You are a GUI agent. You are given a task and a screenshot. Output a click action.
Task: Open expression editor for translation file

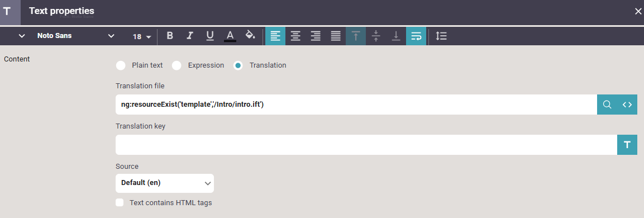pos(627,105)
